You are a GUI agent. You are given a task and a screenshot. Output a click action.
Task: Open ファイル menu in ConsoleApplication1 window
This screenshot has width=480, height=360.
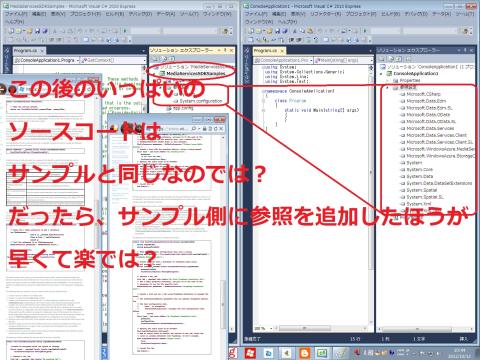tap(256, 14)
